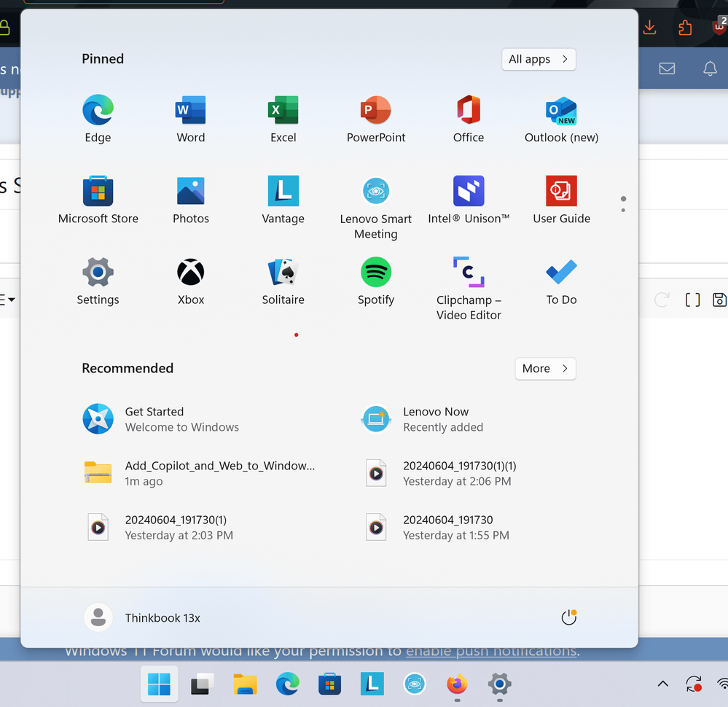Image resolution: width=728 pixels, height=707 pixels.
Task: Open Edge from the taskbar
Action: tap(287, 684)
